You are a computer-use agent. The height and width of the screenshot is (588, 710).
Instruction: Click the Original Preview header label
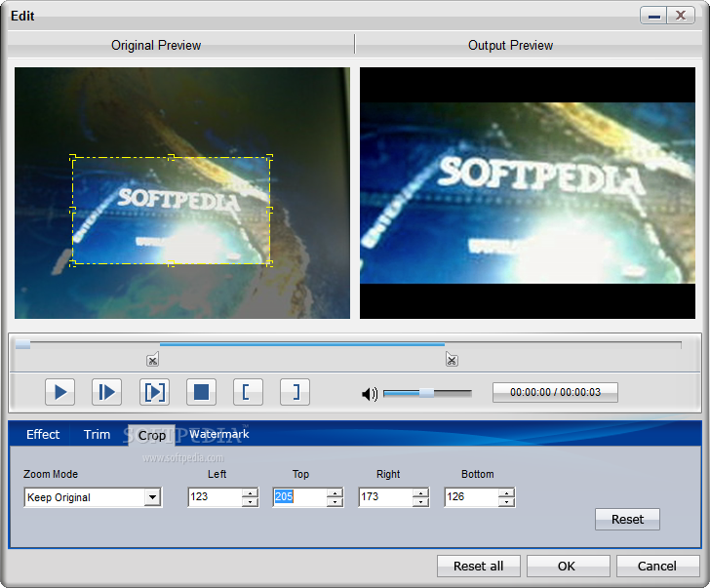point(156,45)
